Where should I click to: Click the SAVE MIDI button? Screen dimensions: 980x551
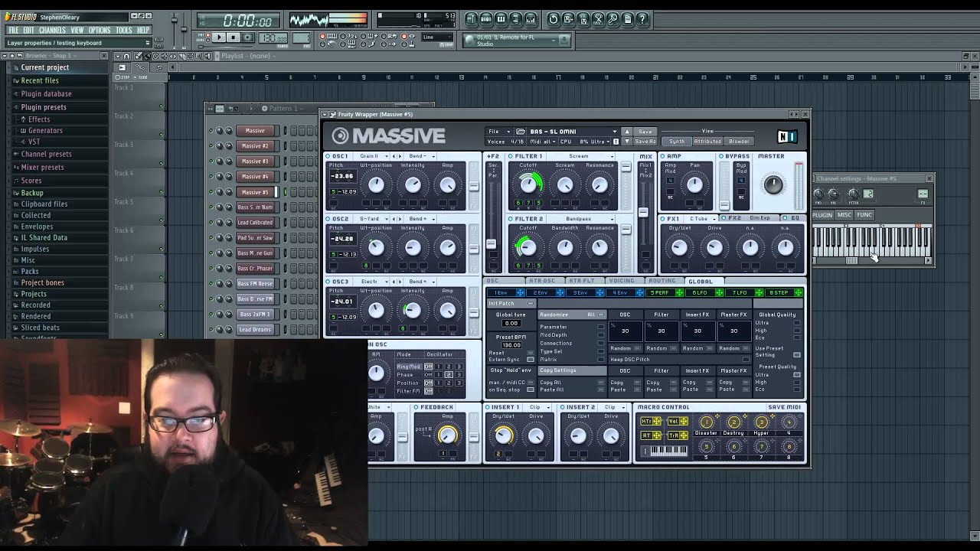[784, 407]
